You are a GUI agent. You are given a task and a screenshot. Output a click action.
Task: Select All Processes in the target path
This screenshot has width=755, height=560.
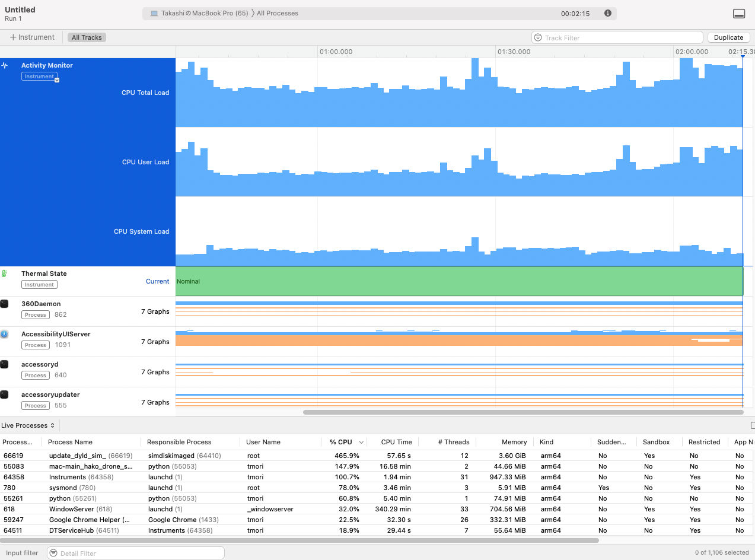pos(277,13)
